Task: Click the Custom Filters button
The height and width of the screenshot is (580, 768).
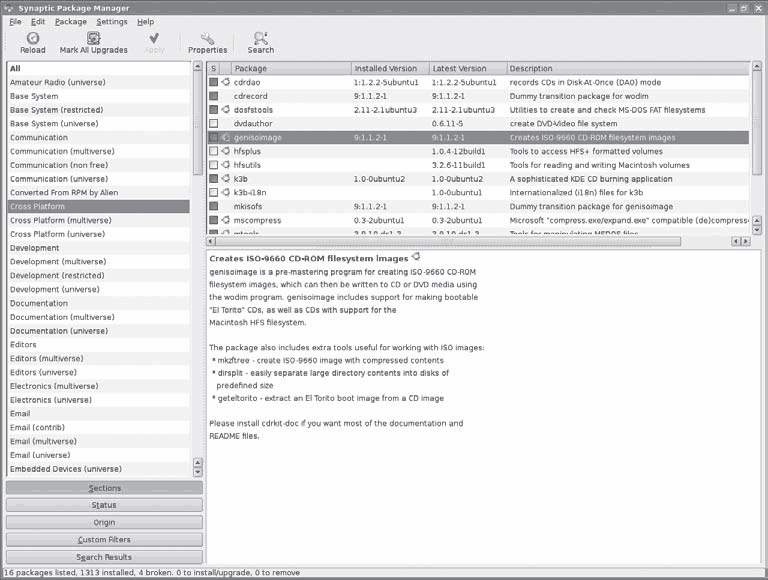Action: point(104,540)
